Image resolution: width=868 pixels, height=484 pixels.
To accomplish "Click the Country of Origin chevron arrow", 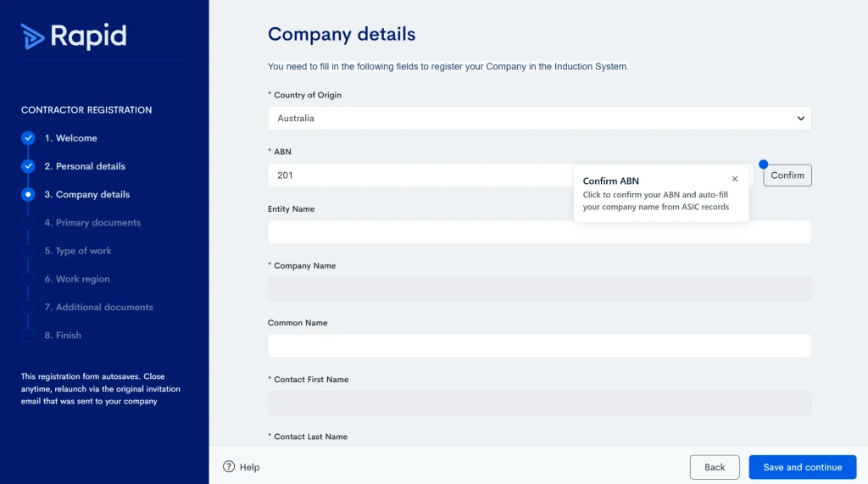I will [x=800, y=119].
